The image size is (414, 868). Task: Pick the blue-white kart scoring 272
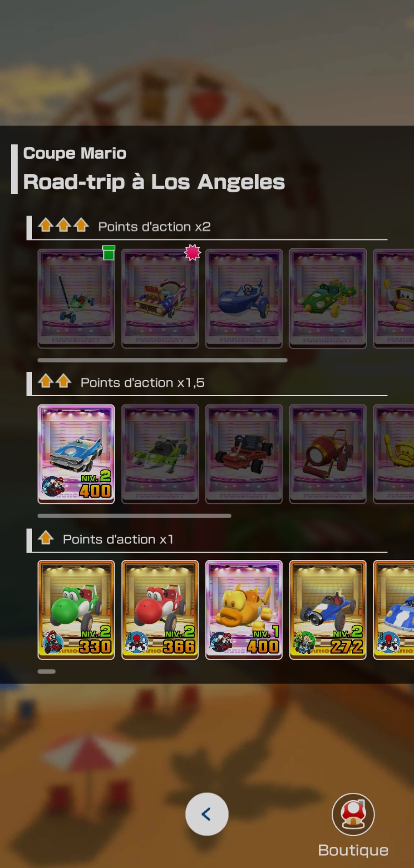pyautogui.click(x=328, y=610)
